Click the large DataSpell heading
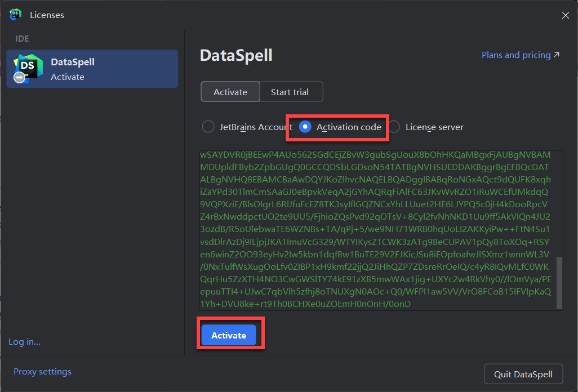 236,55
